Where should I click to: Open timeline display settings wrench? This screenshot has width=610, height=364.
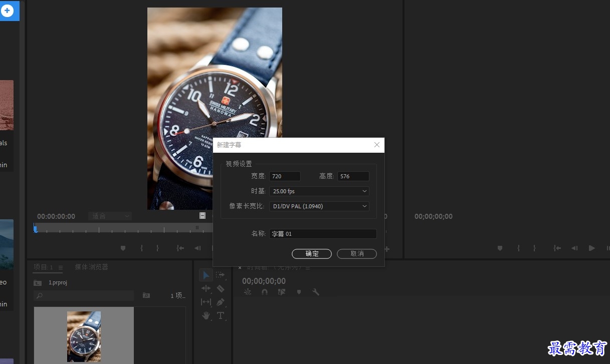[x=316, y=292]
